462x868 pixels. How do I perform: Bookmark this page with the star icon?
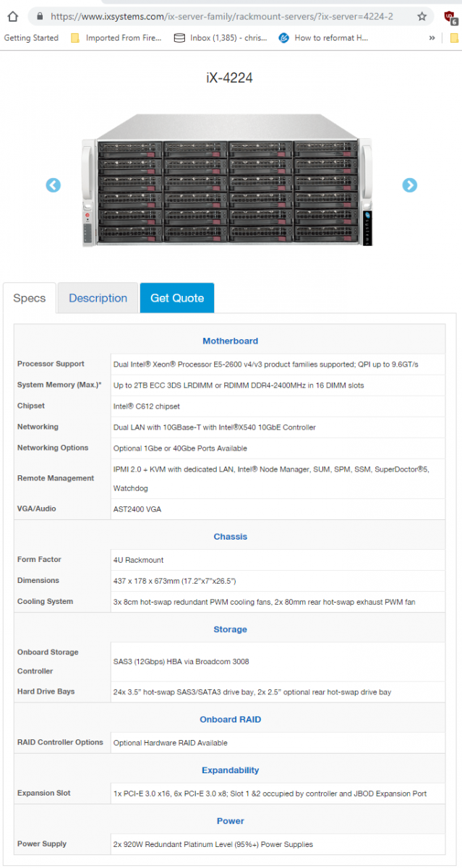click(422, 16)
